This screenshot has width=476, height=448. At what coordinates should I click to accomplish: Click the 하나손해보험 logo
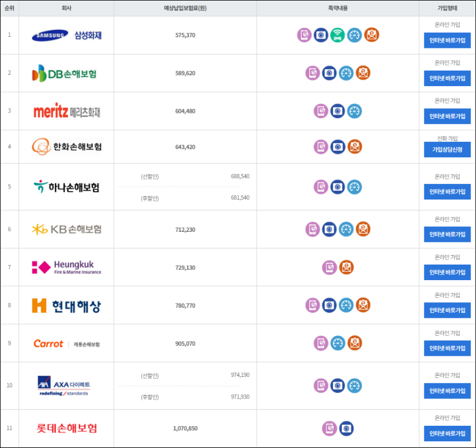(67, 187)
